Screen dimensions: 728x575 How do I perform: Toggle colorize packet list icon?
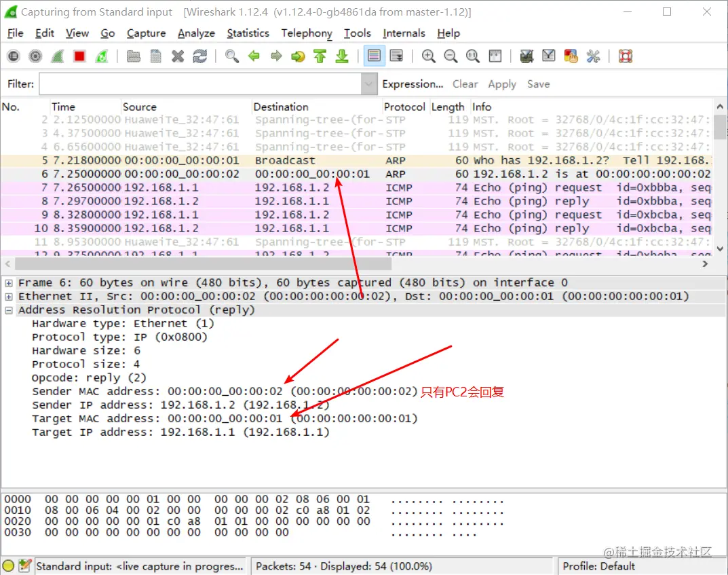click(x=375, y=56)
